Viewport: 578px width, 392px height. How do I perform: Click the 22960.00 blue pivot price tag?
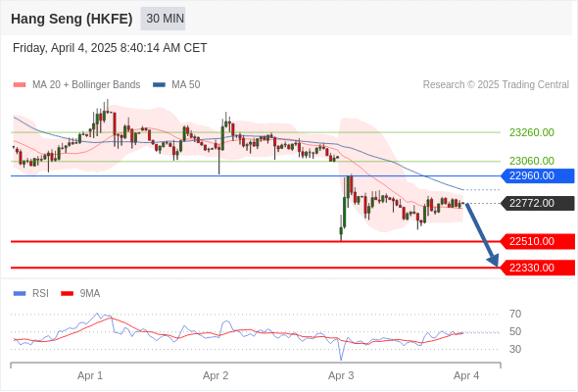[538, 175]
